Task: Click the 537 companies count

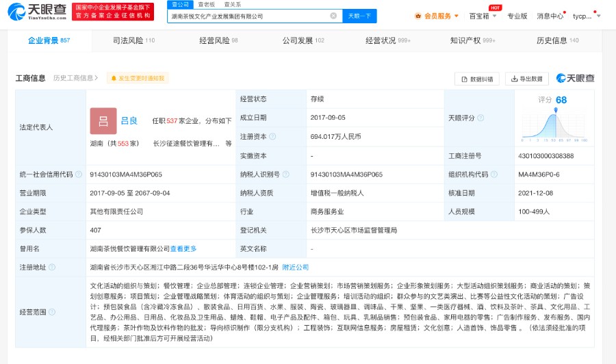Action: click(172, 121)
